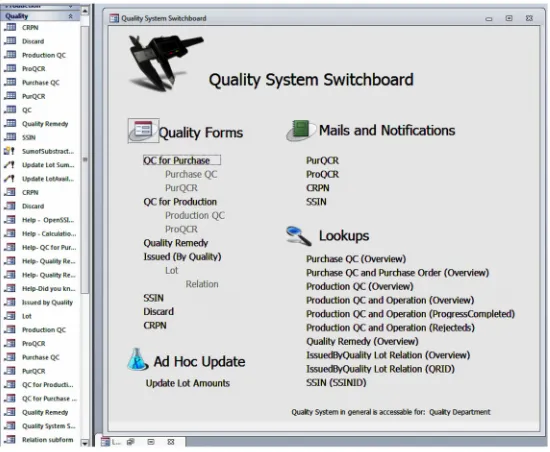550x452 pixels.
Task: Open CRPN under Mails and Notifications
Action: pyautogui.click(x=317, y=188)
